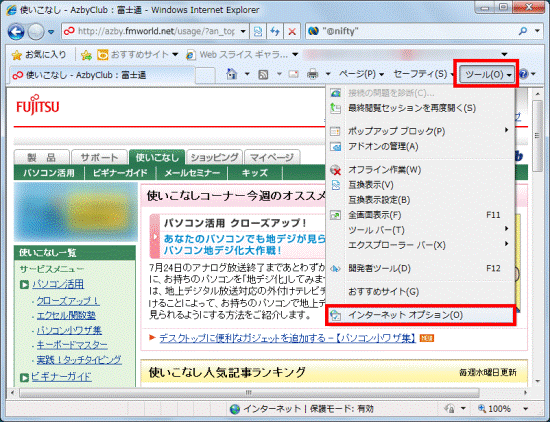Open the recent pages dropdown arrow
Screen dimensions: 550x422
coord(52,32)
